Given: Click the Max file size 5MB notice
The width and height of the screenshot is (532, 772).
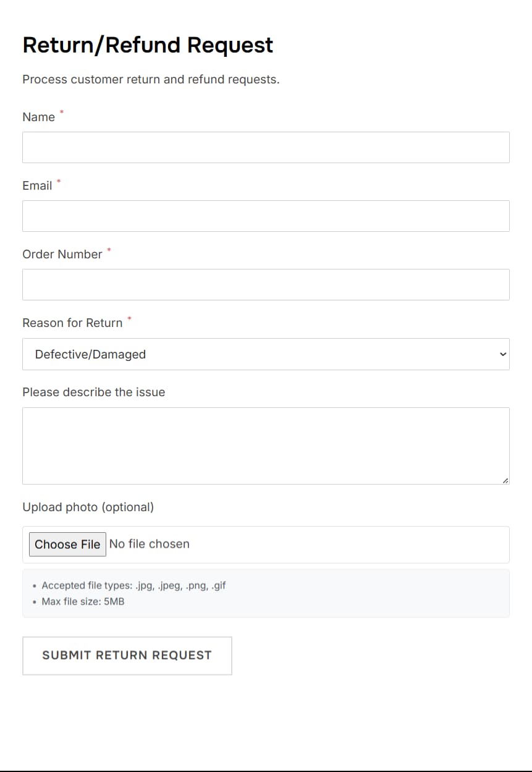Looking at the screenshot, I should click(x=84, y=601).
